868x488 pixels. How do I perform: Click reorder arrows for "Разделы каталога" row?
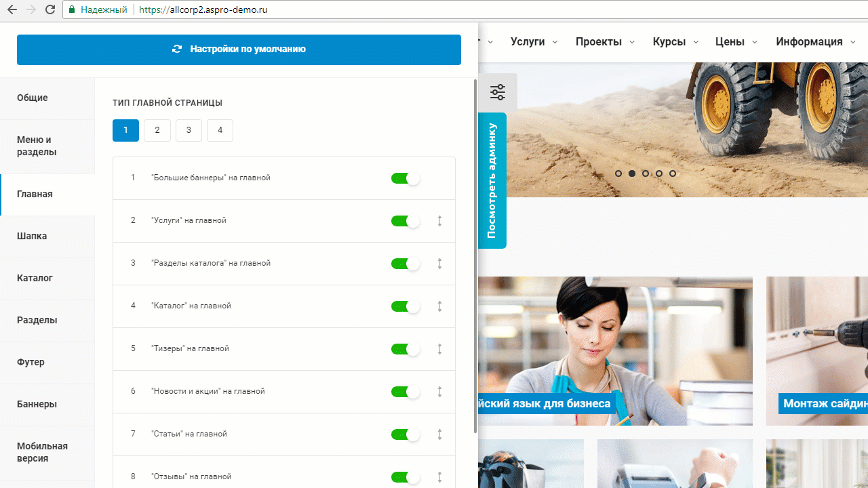pos(439,264)
